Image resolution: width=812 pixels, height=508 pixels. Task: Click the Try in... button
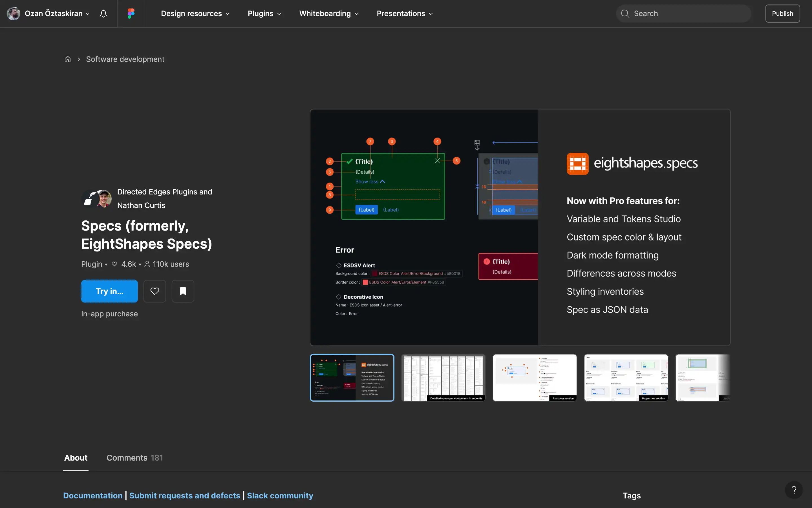pos(109,291)
